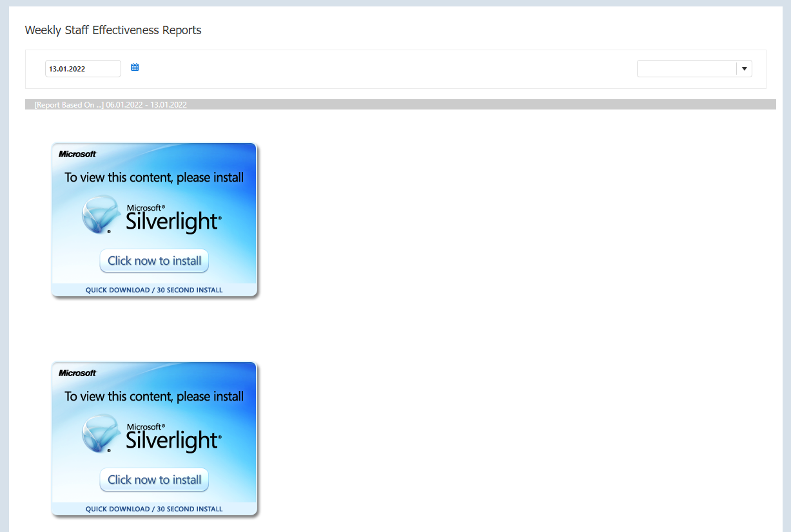This screenshot has height=532, width=791.
Task: Click Silverlight wordmark in bottom banner
Action: 173,440
